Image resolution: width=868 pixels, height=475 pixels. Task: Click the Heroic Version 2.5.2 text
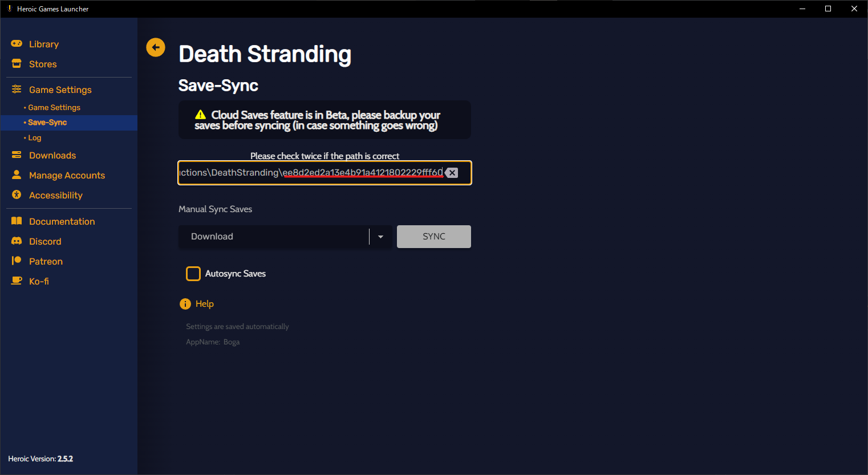[40, 458]
